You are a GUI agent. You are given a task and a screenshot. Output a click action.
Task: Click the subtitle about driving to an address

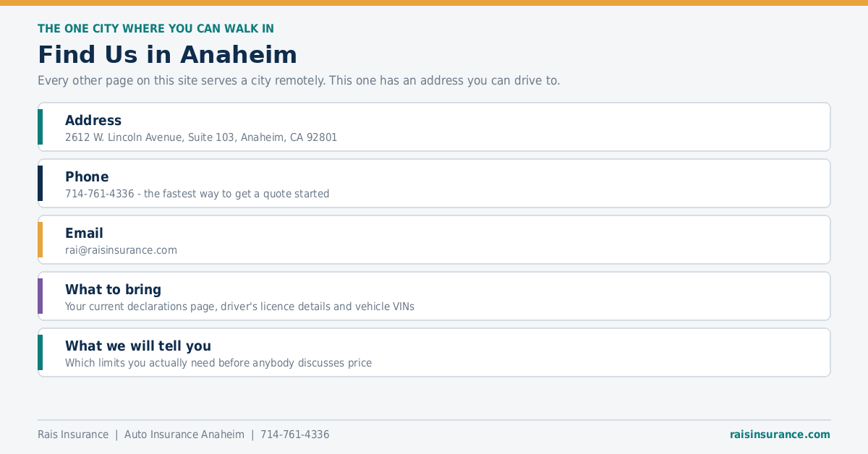tap(299, 80)
